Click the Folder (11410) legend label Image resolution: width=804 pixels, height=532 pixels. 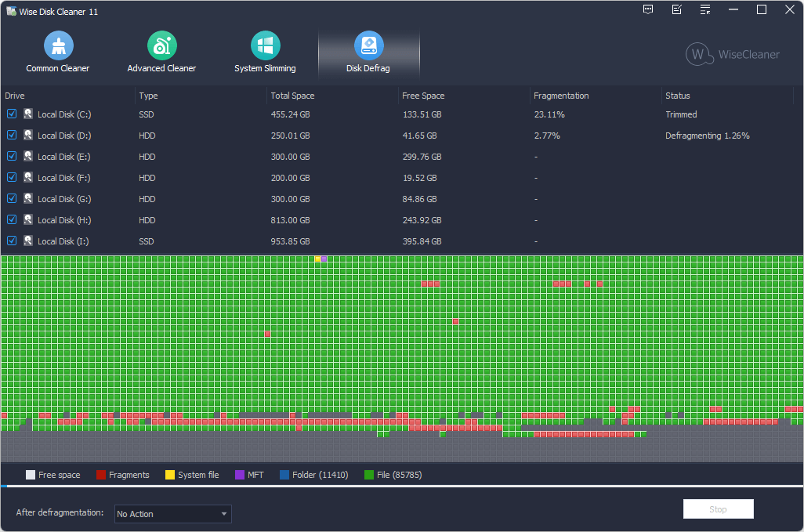point(320,475)
